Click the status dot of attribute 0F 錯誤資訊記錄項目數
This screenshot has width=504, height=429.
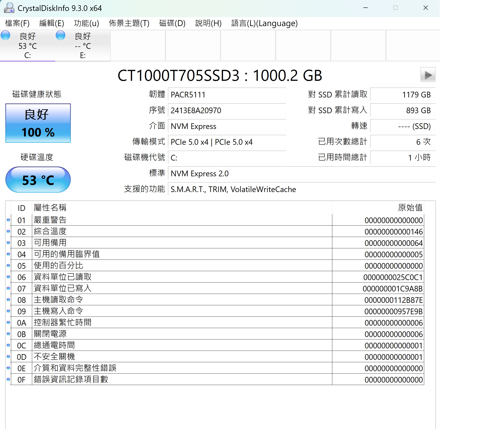pyautogui.click(x=8, y=379)
